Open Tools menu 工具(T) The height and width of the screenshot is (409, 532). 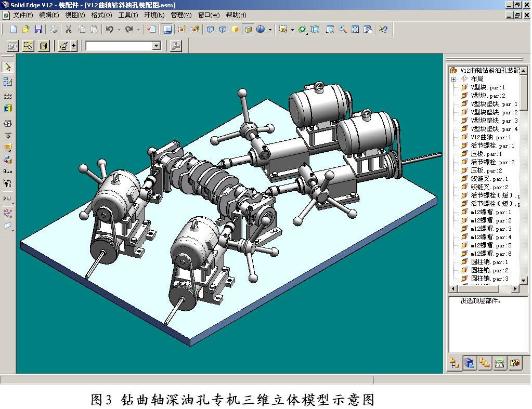128,15
